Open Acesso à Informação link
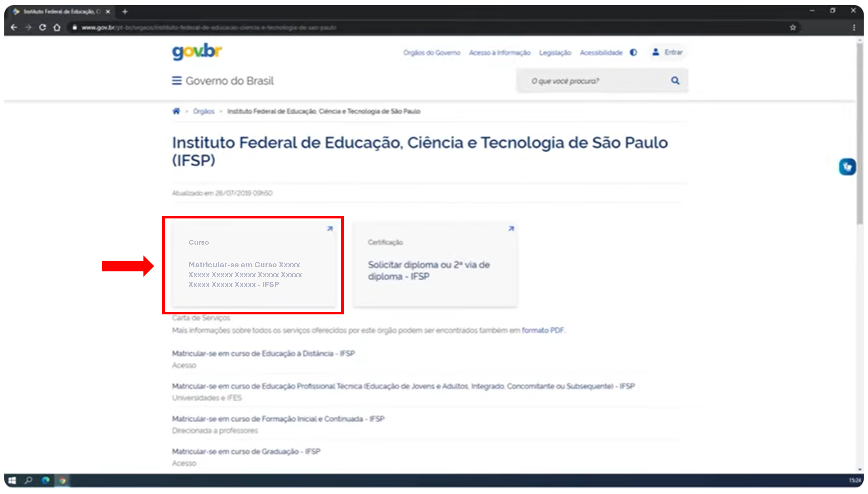 pos(499,53)
